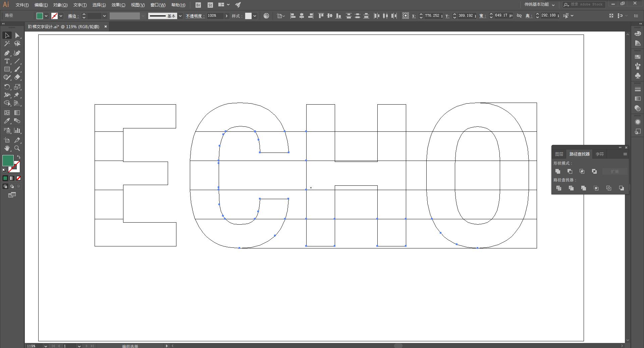This screenshot has height=348, width=644.
Task: Select the Rectangle tool
Action: (7, 69)
